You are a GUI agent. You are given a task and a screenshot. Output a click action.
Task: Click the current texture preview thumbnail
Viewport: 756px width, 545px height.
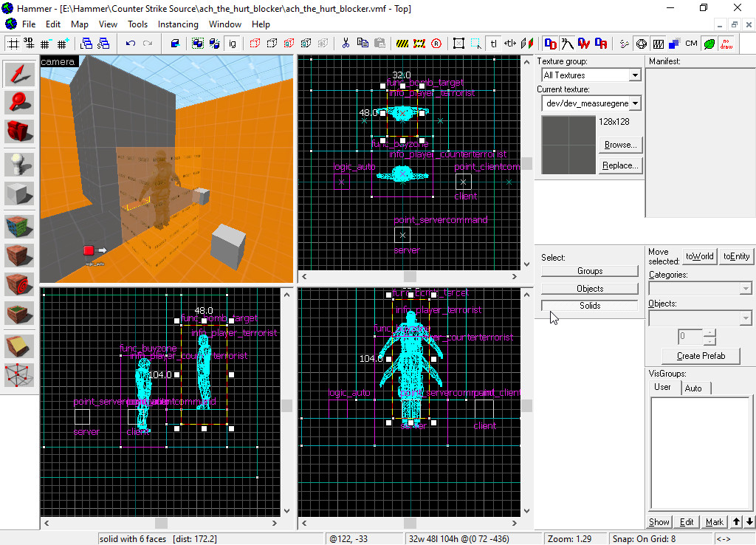(x=568, y=144)
